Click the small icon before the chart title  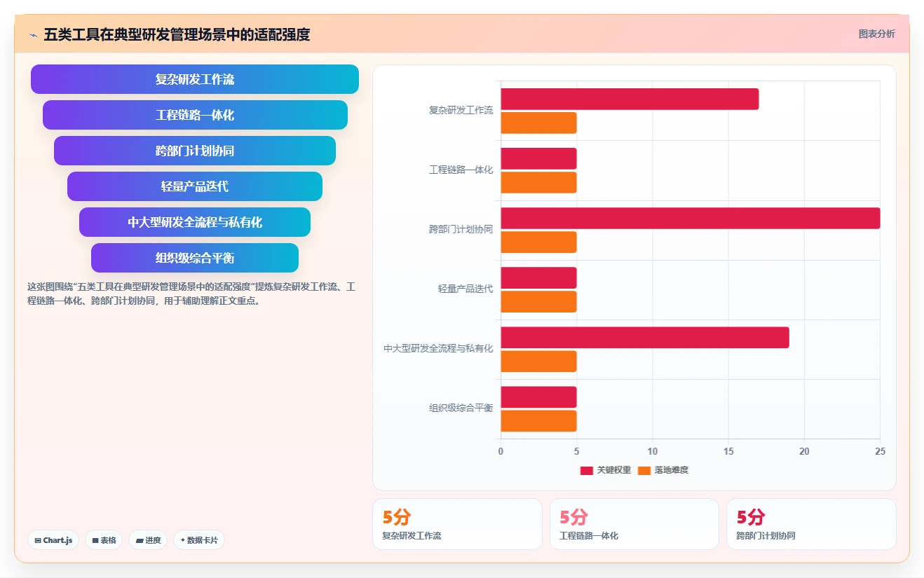click(x=33, y=34)
